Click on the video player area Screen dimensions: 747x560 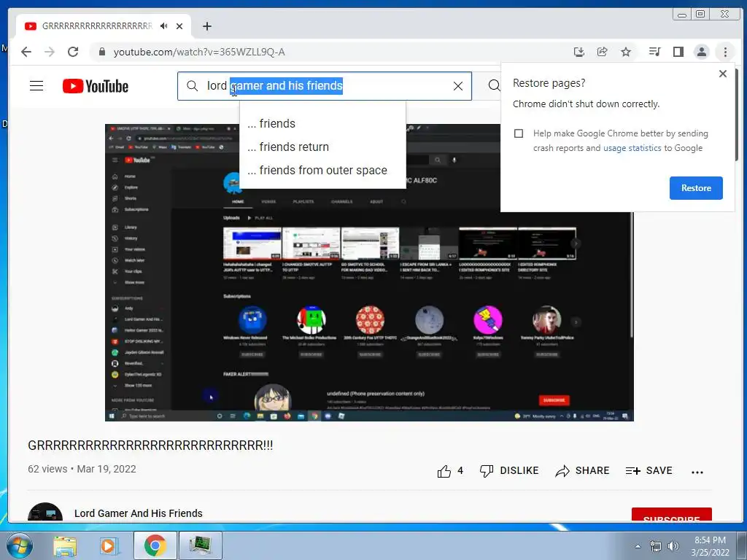click(369, 273)
